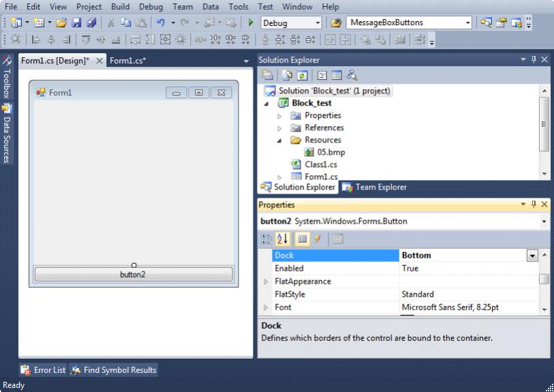Save the current file with the single floppy-disk icon
This screenshot has height=392, width=554.
[x=76, y=23]
